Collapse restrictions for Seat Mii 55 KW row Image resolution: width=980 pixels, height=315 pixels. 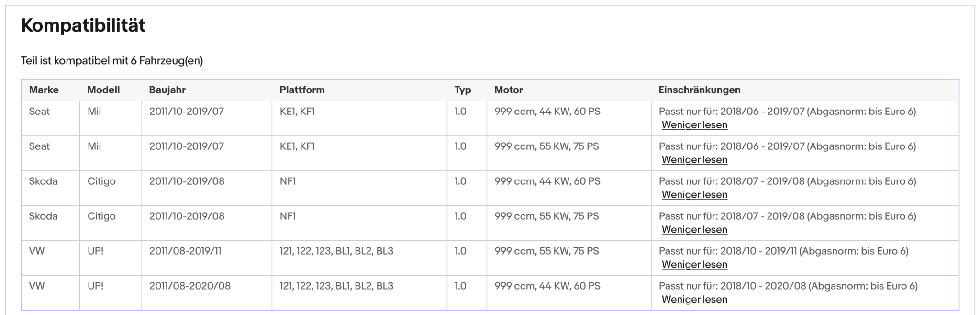694,160
